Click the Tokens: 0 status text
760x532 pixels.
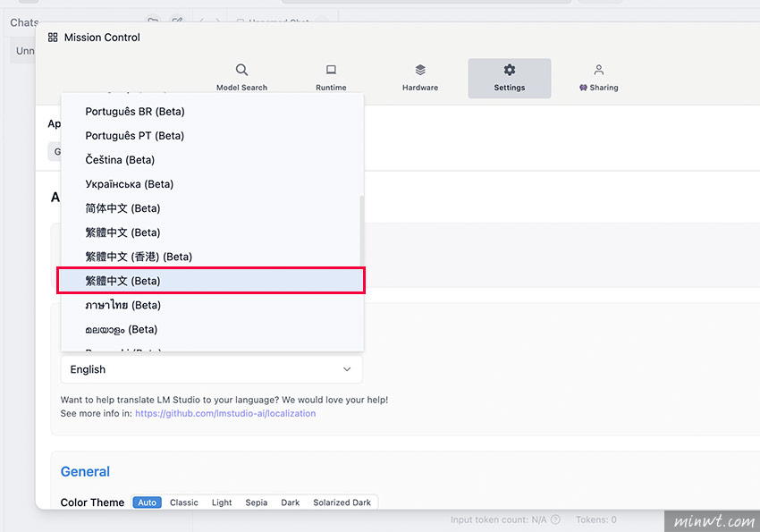[595, 519]
